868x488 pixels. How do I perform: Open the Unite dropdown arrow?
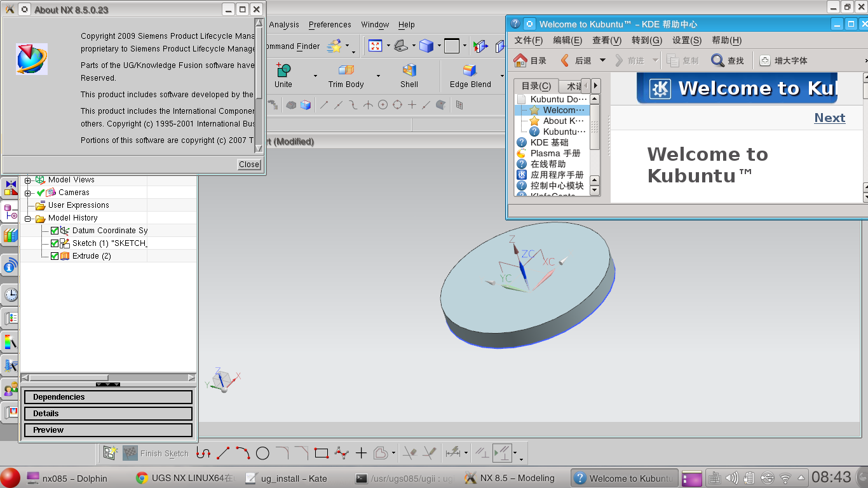coord(315,76)
